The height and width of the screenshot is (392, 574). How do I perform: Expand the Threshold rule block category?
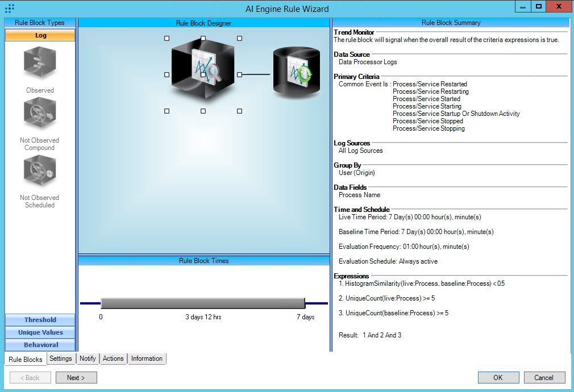40,320
